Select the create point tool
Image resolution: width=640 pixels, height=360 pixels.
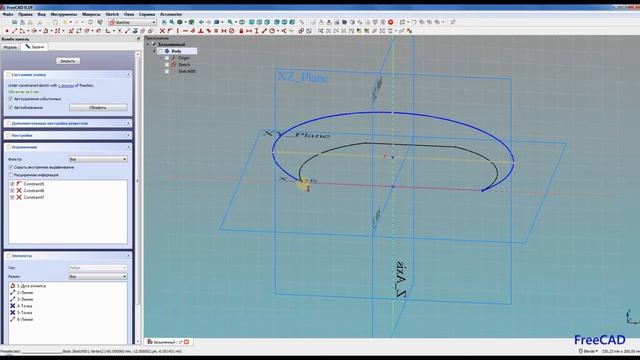pyautogui.click(x=7, y=31)
